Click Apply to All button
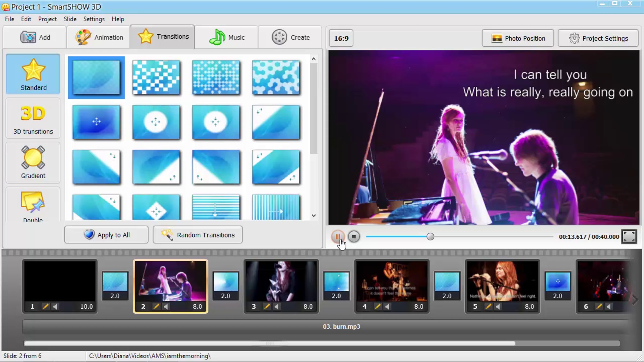 [x=106, y=235]
